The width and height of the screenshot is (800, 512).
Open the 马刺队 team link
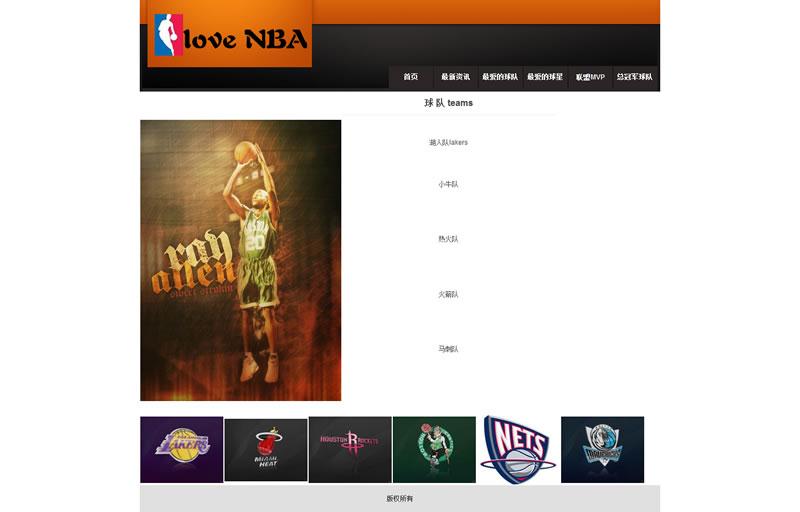448,349
